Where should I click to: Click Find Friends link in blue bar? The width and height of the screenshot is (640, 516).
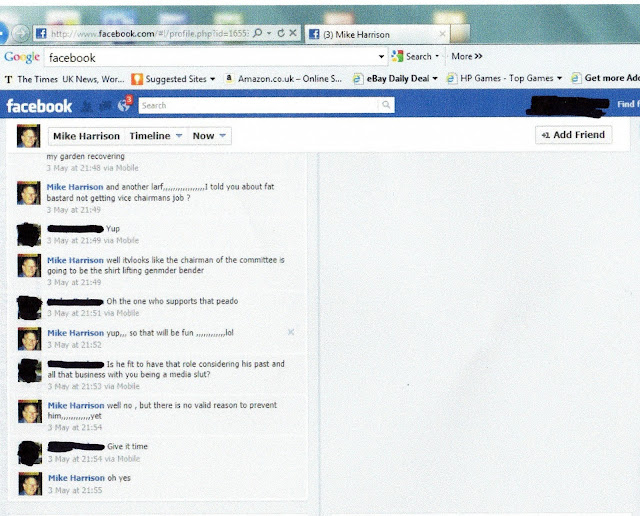pyautogui.click(x=628, y=104)
